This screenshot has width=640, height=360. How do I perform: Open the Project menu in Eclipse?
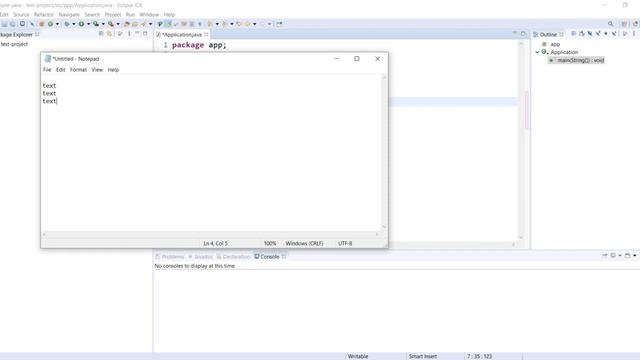(x=113, y=15)
